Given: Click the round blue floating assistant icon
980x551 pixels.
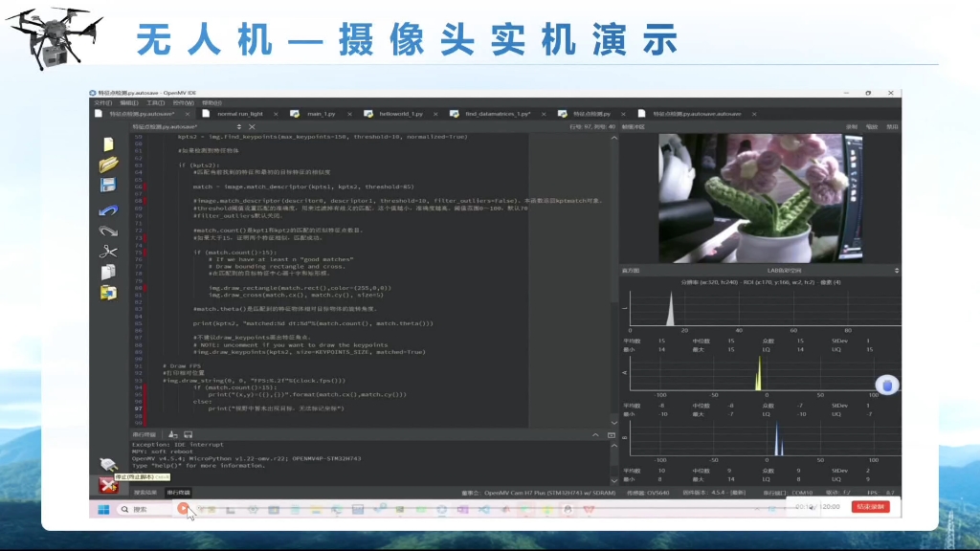Looking at the screenshot, I should point(887,386).
